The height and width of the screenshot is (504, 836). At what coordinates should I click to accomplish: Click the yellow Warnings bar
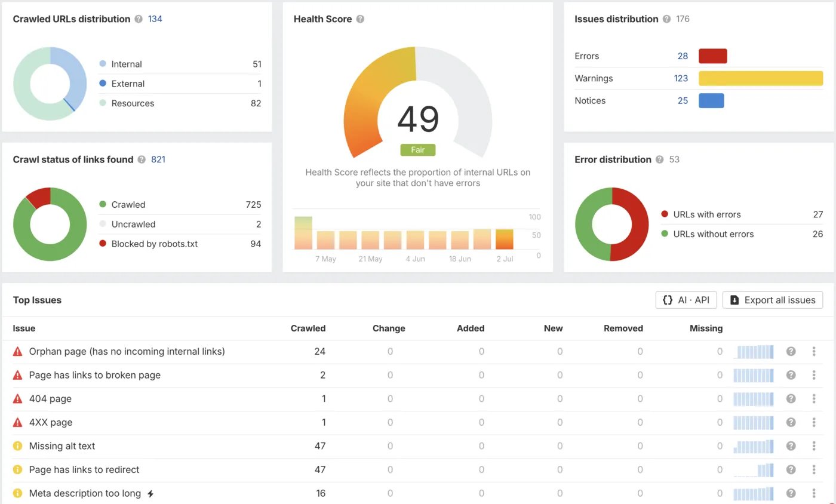coord(761,78)
